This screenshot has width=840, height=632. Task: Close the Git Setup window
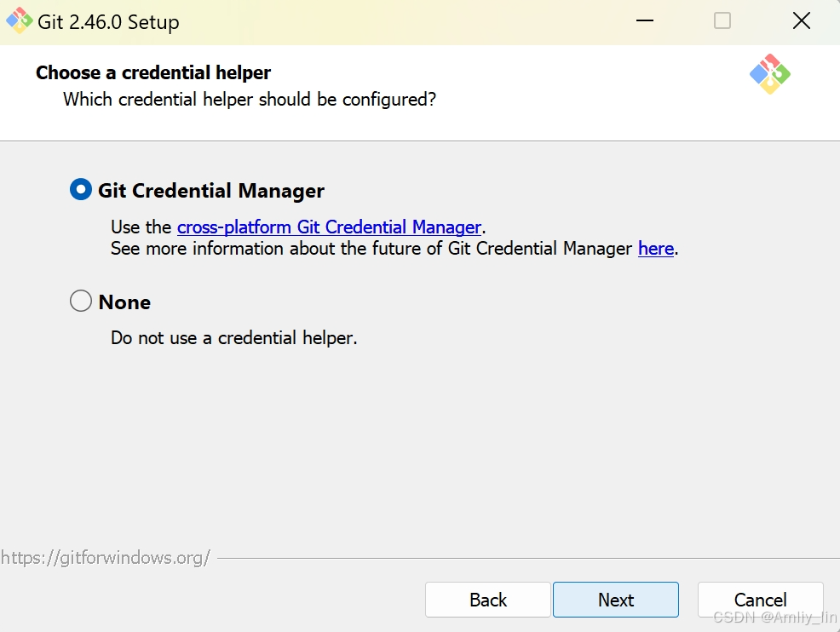pos(802,21)
